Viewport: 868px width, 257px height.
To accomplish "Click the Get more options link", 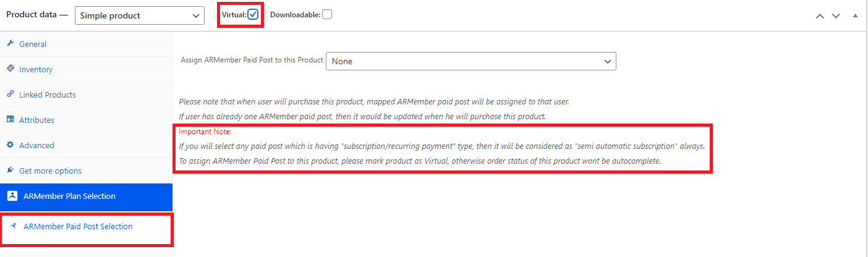I will point(50,171).
